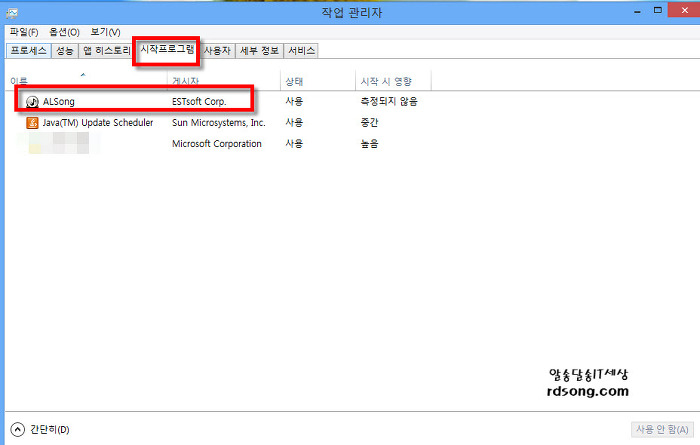This screenshot has height=445, width=700.
Task: Switch to the 세부 정보 tab
Action: [x=259, y=50]
